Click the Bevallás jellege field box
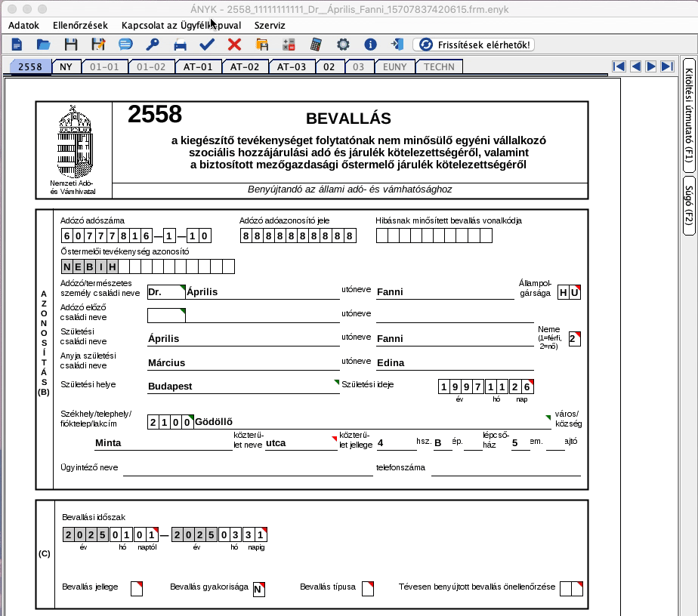The height and width of the screenshot is (616, 698). coord(137,588)
